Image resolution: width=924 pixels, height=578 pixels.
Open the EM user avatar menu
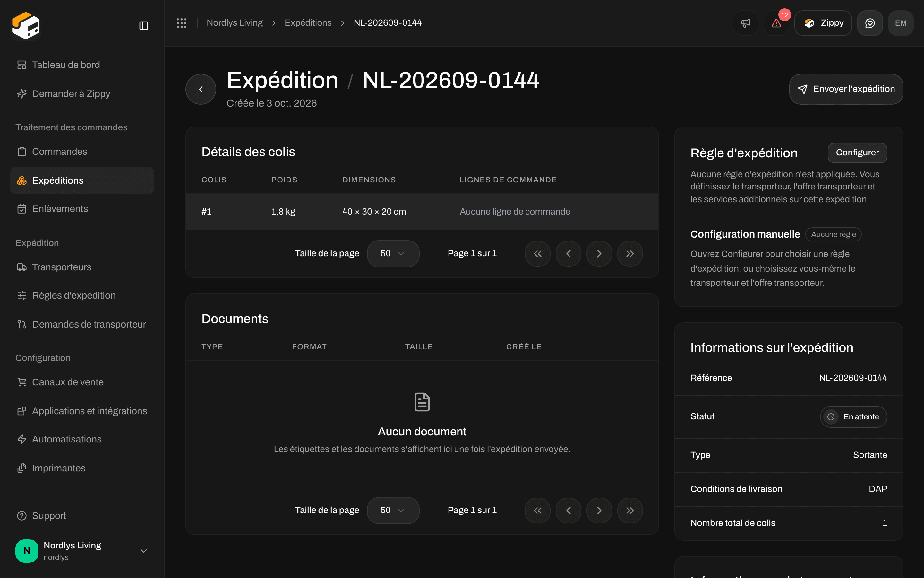pos(901,23)
